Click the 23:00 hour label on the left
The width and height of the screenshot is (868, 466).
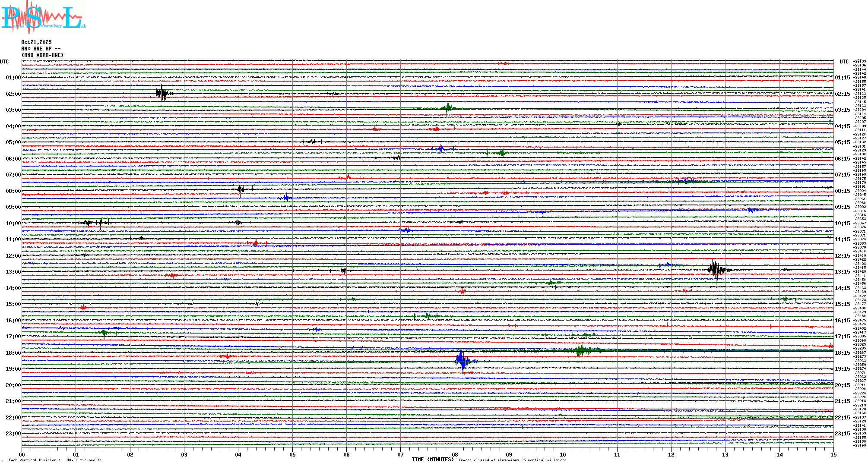tap(13, 434)
